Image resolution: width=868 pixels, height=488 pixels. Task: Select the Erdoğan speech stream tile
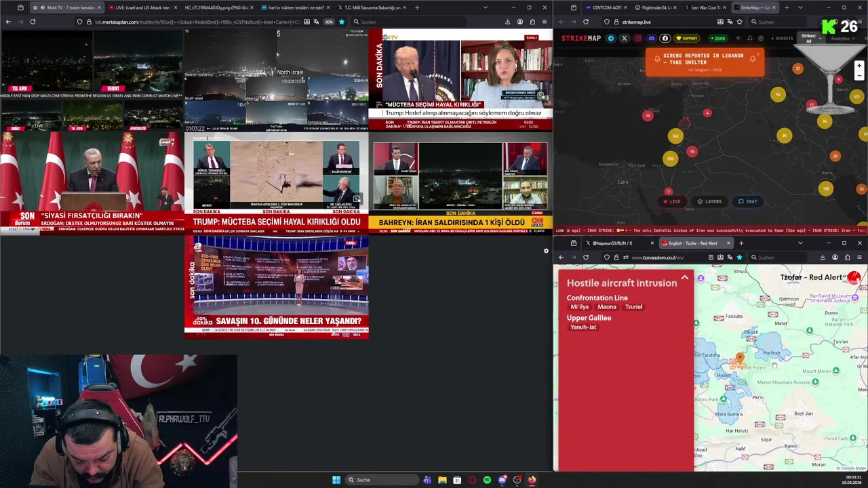(x=92, y=182)
